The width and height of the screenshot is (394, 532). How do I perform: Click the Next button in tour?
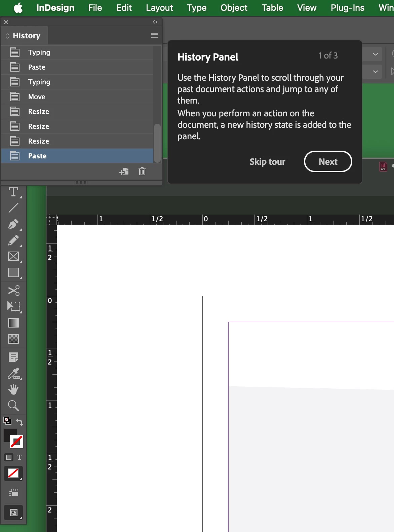(328, 161)
